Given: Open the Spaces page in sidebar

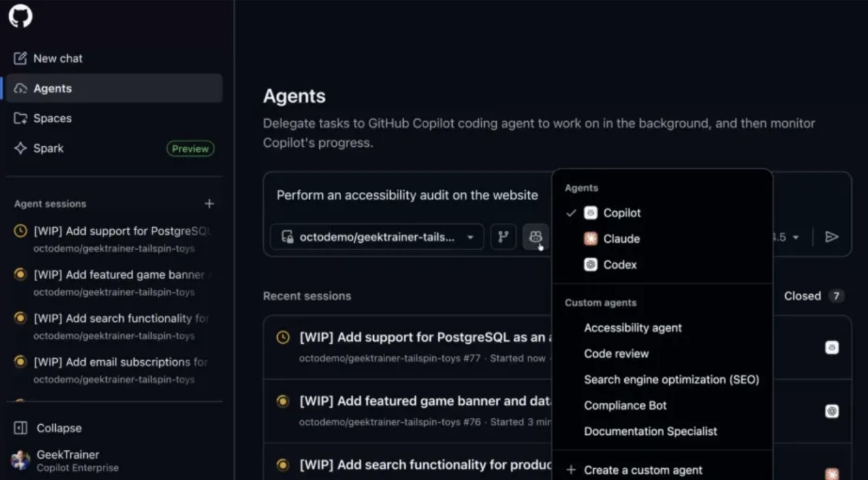Looking at the screenshot, I should (x=52, y=119).
